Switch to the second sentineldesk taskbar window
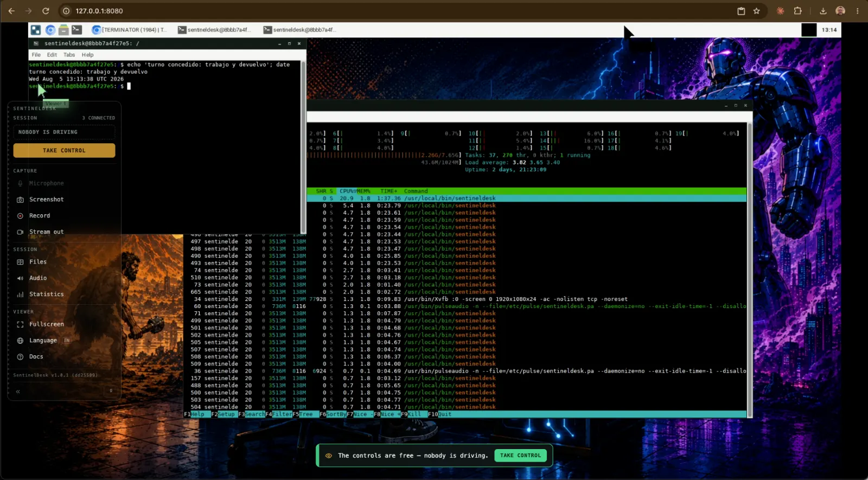868x480 pixels. click(215, 30)
